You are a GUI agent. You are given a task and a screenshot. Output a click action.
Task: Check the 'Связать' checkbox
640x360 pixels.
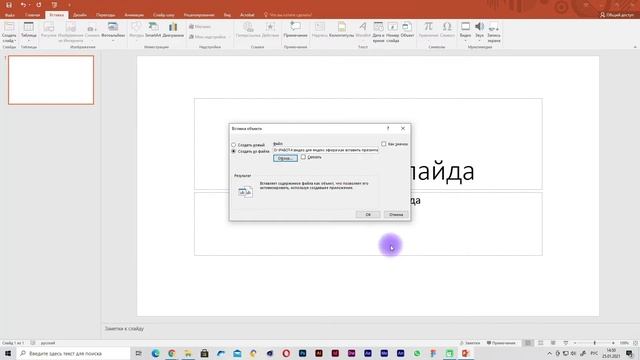[303, 157]
